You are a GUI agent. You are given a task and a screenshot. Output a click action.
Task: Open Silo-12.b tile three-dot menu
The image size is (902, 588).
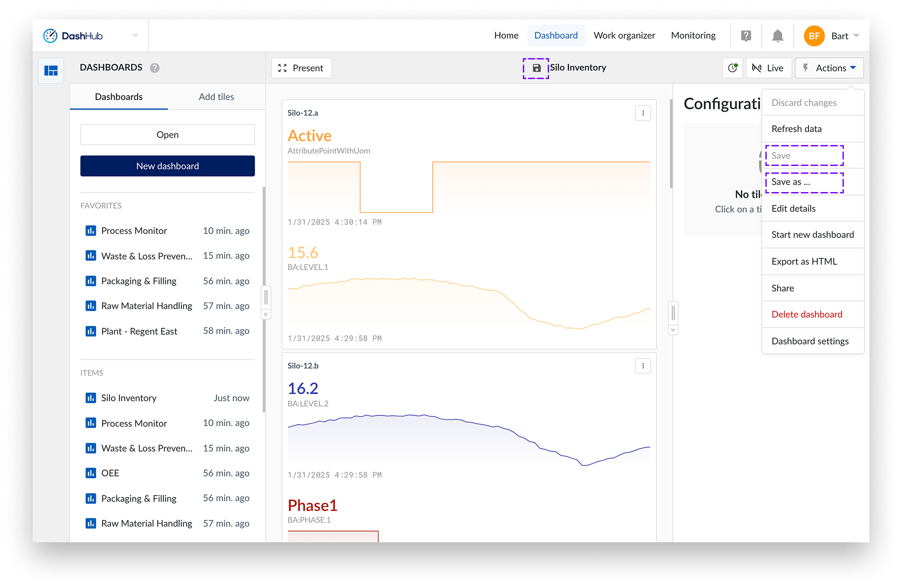[x=643, y=366]
